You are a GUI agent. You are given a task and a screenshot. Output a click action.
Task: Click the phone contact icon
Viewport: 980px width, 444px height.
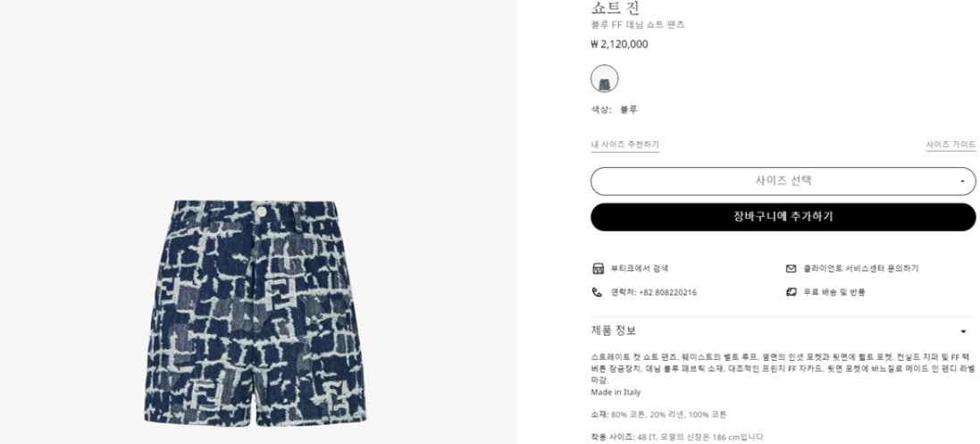point(597,292)
